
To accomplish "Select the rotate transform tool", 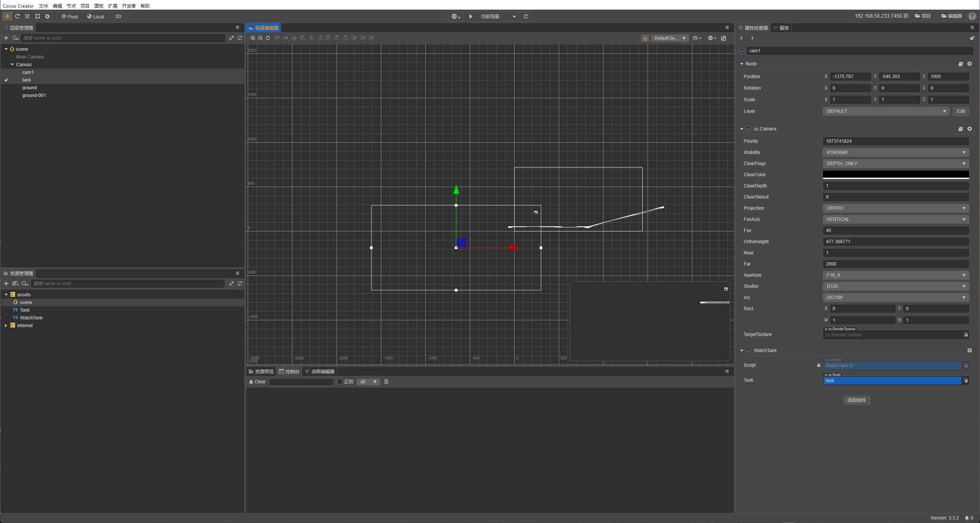I will click(x=17, y=16).
